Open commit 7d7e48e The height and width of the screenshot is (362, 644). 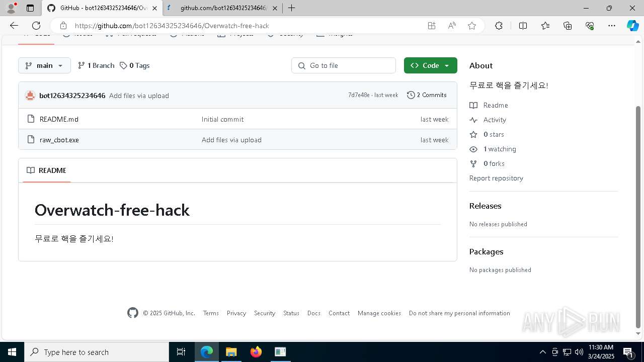pyautogui.click(x=359, y=95)
